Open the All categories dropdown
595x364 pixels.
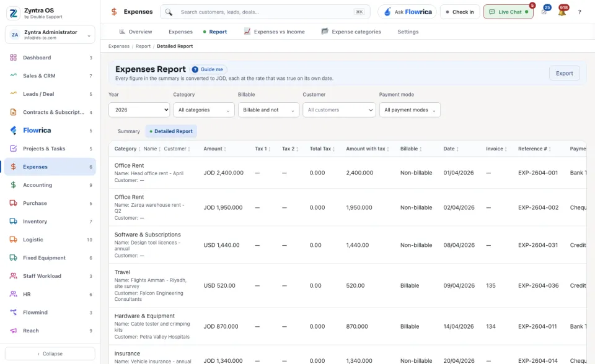coord(204,110)
